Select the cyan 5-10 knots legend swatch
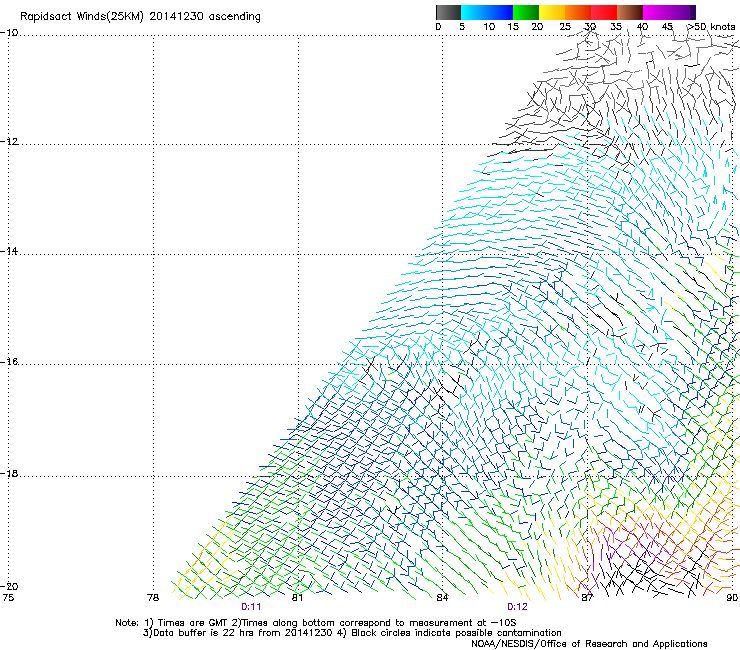The width and height of the screenshot is (740, 650). 474,12
